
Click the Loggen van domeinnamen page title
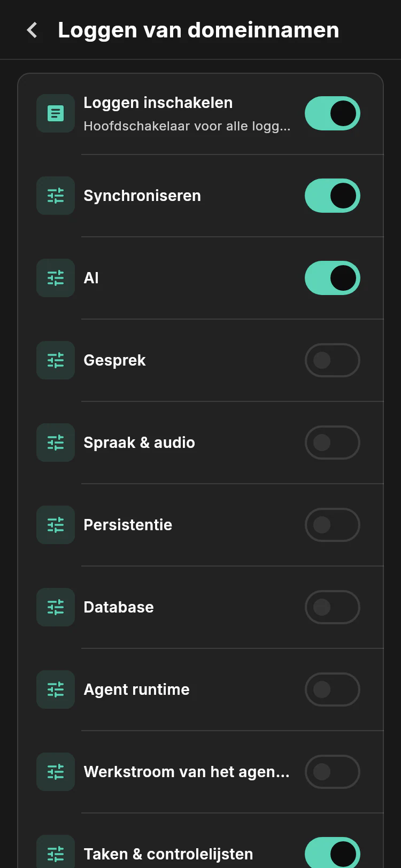[x=198, y=30]
